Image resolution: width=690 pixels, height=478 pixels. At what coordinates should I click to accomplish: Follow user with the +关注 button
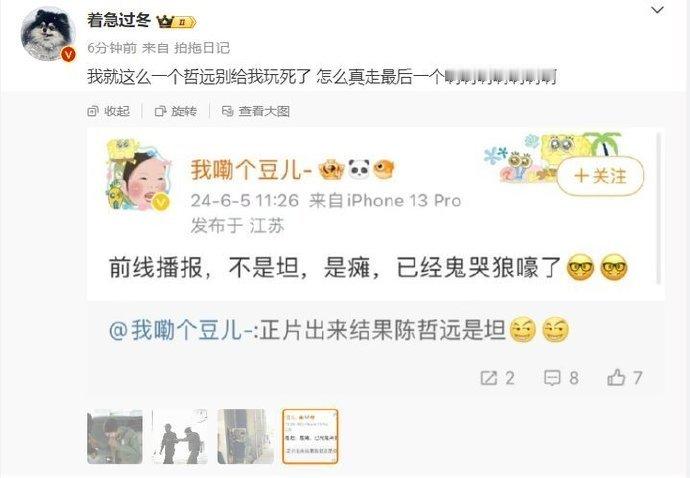[x=600, y=176]
